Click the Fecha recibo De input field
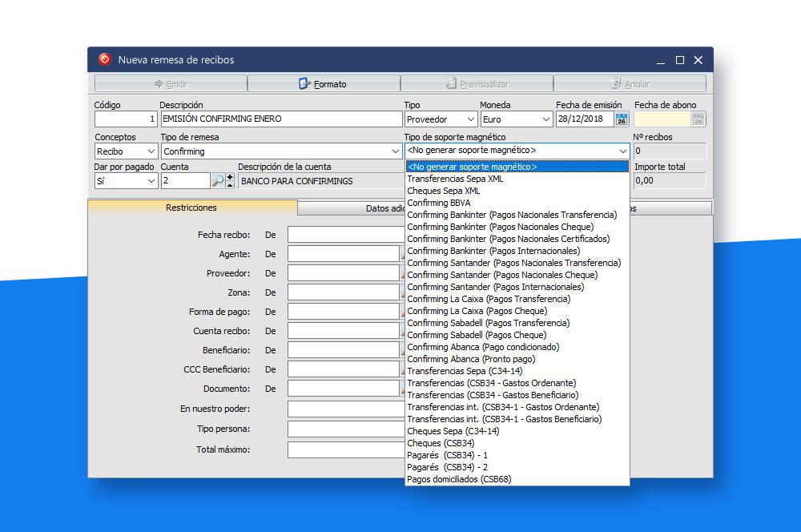The image size is (801, 532). [343, 235]
